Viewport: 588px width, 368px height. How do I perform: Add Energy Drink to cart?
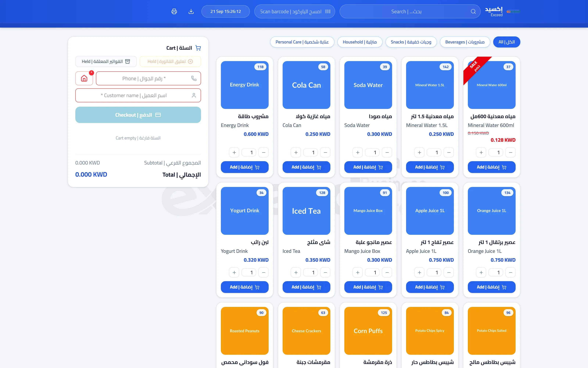click(244, 167)
